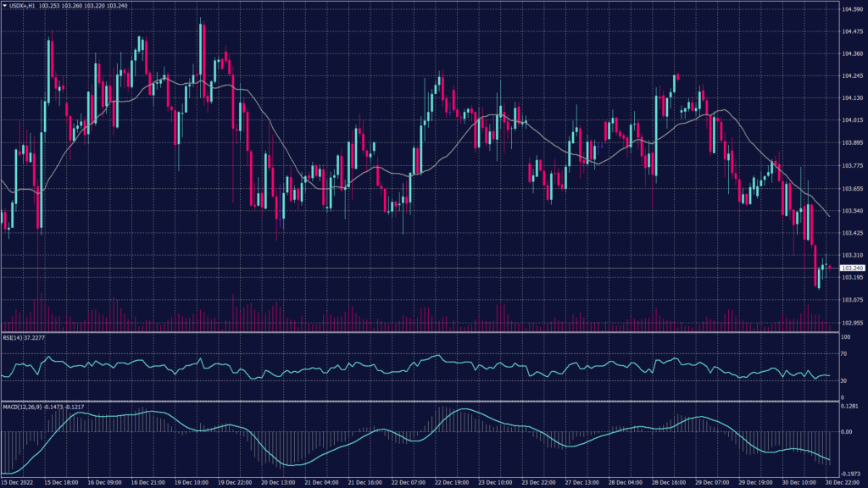Click the last candlestick at the current price line
This screenshot has height=488, width=868.
point(829,266)
